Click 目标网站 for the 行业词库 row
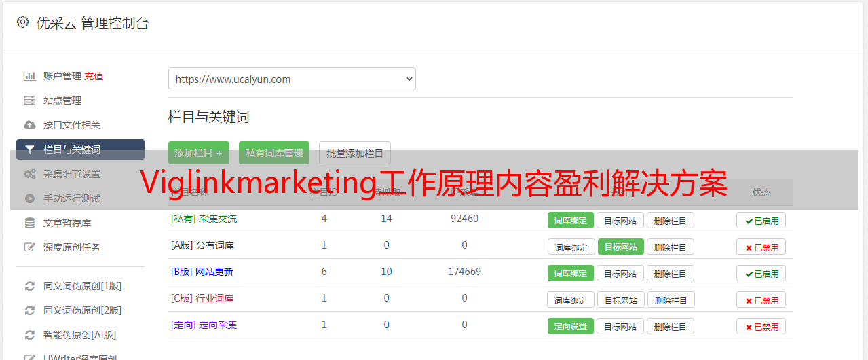Image resolution: width=868 pixels, height=360 pixels. [621, 300]
